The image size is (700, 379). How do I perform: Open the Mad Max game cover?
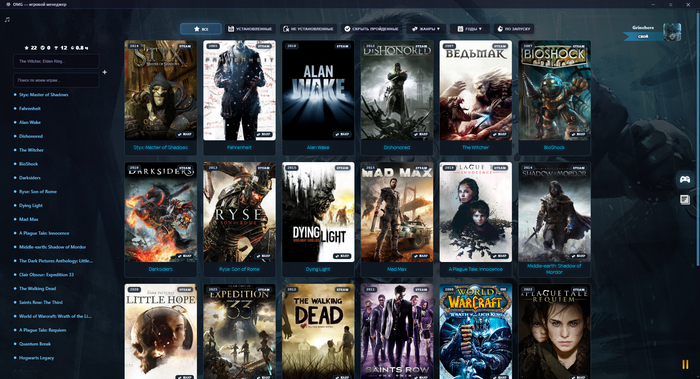(x=397, y=212)
